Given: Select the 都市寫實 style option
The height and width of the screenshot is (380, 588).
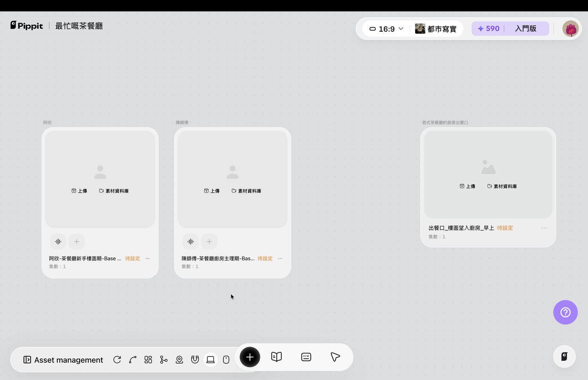Looking at the screenshot, I should (436, 29).
